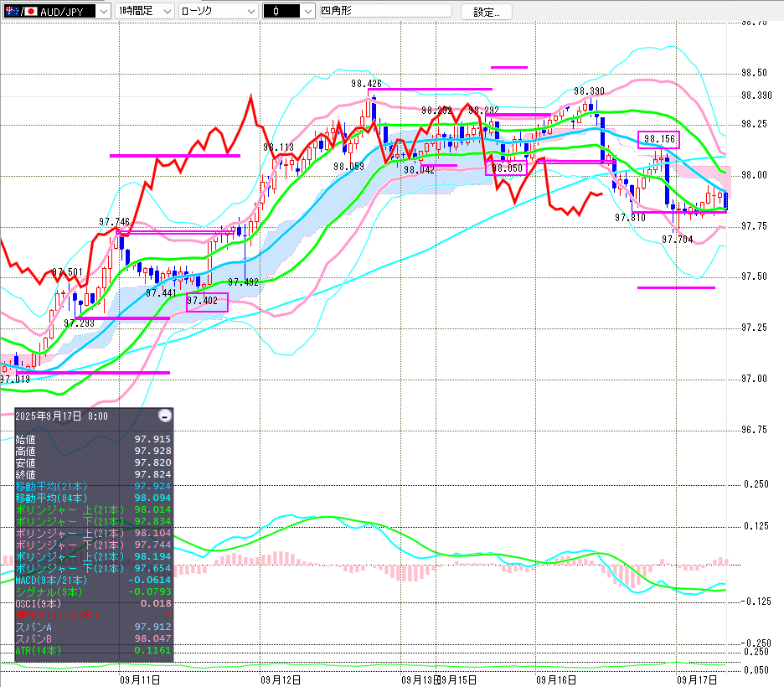Screen dimensions: 784x687
Task: Collapse the data panel with minus button
Action: 165,416
